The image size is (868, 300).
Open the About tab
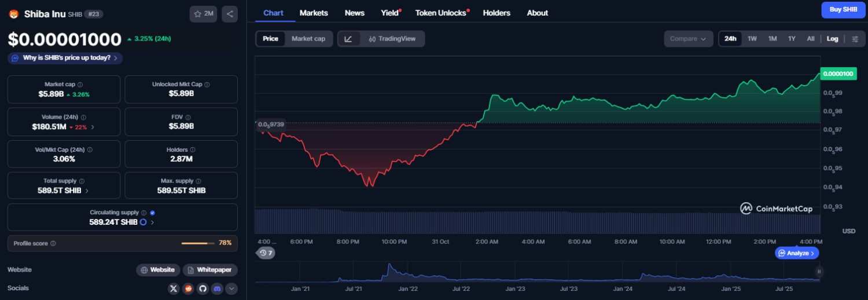(538, 13)
